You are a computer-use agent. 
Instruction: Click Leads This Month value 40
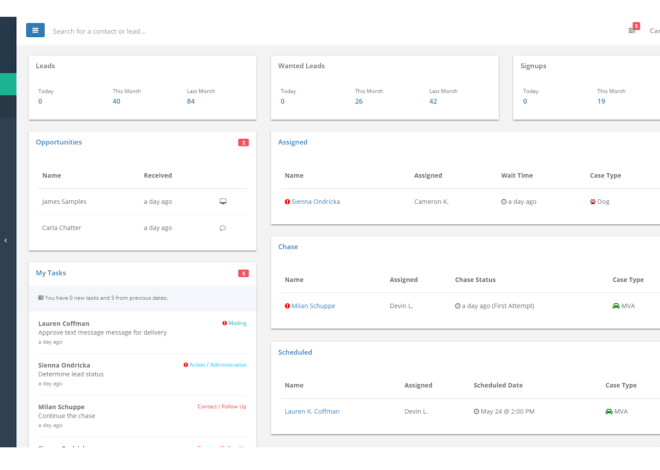(117, 101)
